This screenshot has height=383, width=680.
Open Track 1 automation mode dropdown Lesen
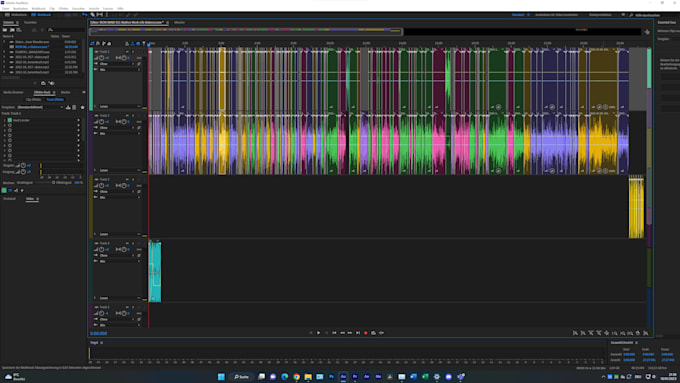[x=119, y=106]
